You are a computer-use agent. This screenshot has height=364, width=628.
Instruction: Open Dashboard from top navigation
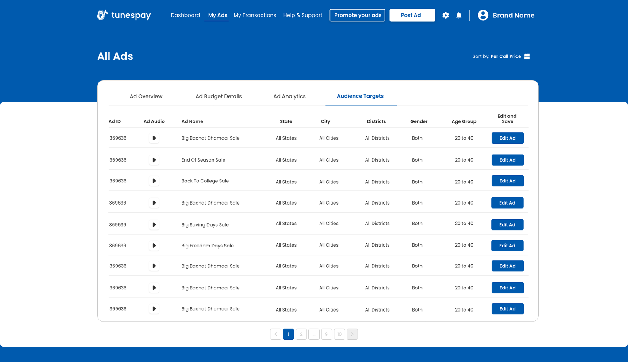185,15
